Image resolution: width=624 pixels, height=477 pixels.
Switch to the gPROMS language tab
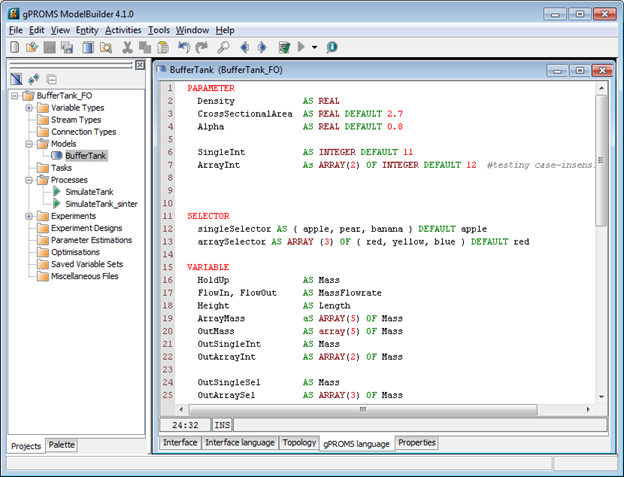tap(357, 444)
